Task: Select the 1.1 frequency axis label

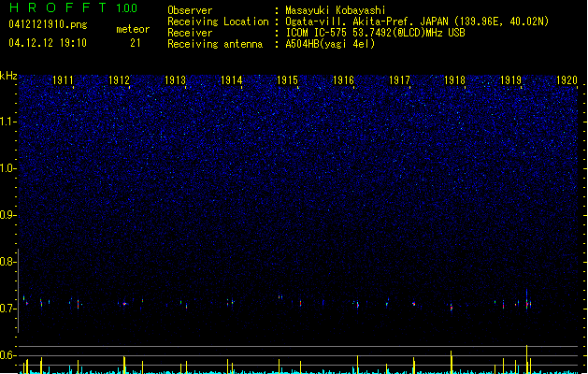Action: pyautogui.click(x=8, y=122)
